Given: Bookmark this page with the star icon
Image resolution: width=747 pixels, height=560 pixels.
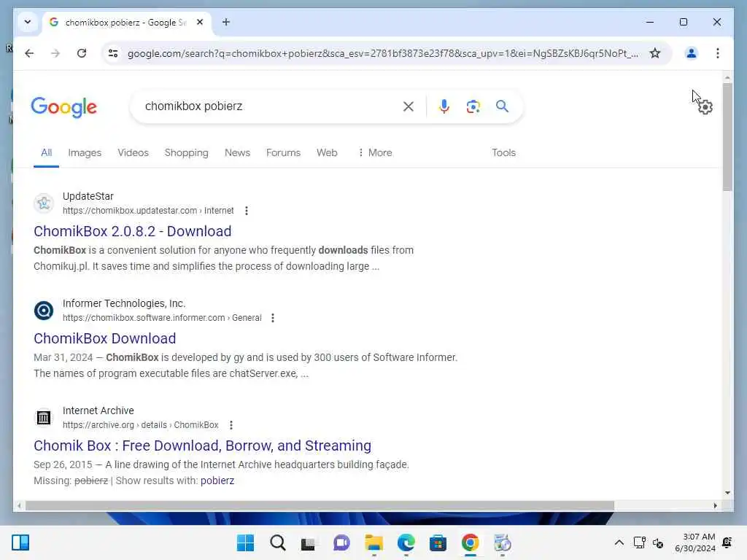Looking at the screenshot, I should click(x=655, y=53).
